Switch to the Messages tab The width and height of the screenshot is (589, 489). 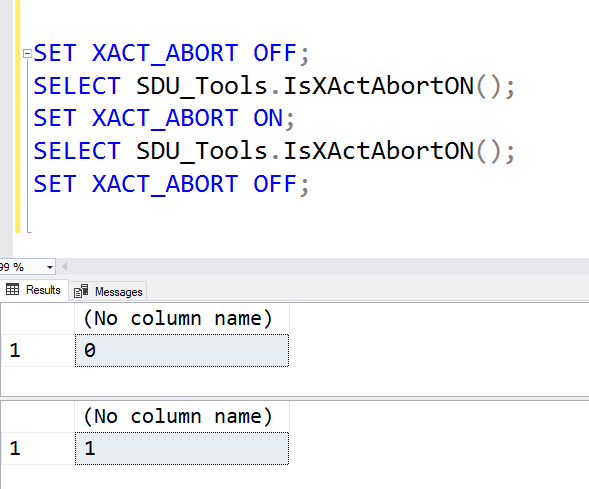coord(107,291)
